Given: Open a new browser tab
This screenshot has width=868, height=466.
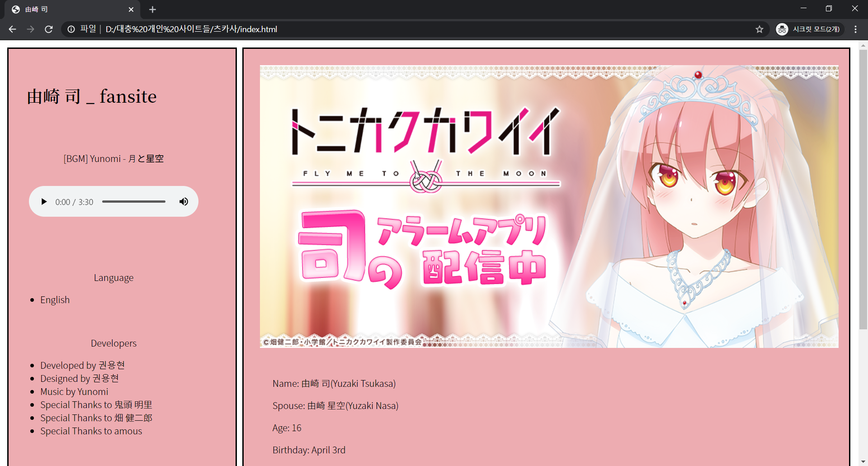Looking at the screenshot, I should coord(152,10).
